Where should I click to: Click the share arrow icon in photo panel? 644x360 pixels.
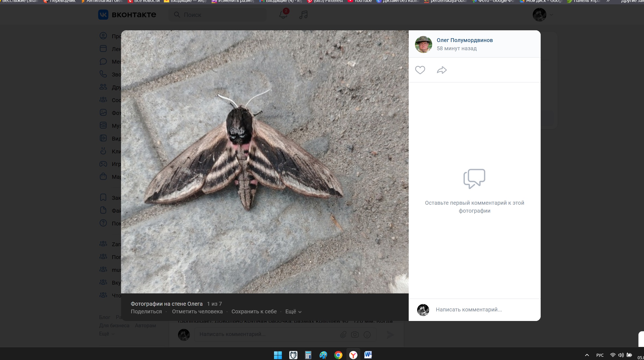pos(442,70)
